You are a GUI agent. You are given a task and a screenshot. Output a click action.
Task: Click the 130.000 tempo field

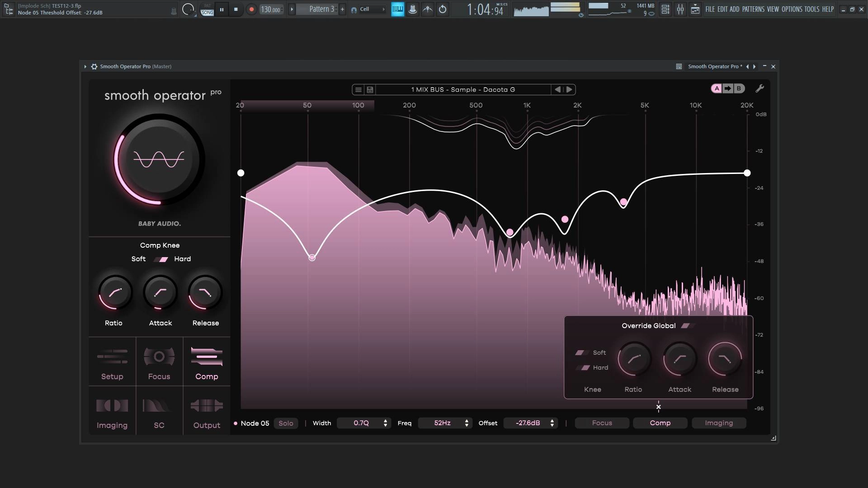click(271, 9)
